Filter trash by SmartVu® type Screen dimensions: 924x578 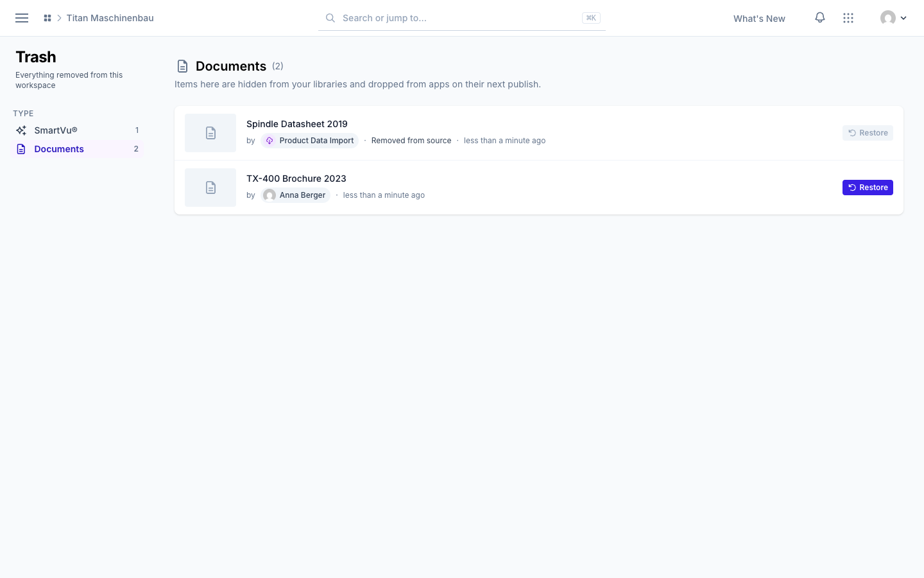[77, 130]
